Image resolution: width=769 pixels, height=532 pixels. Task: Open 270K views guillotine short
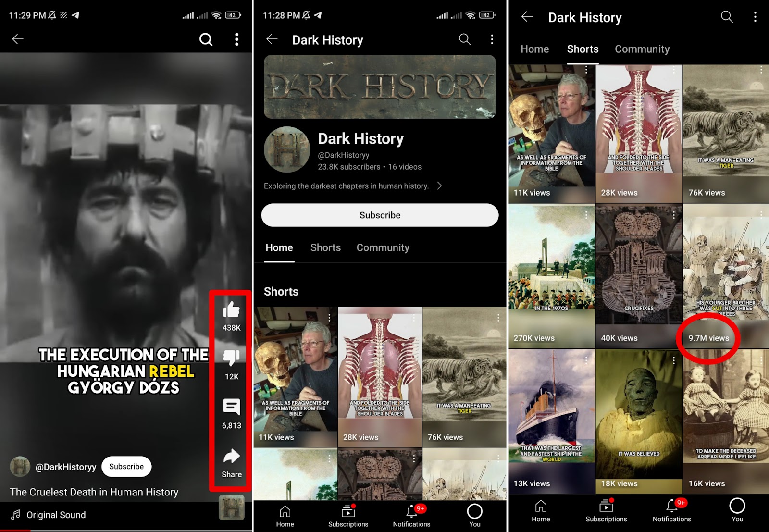[551, 277]
